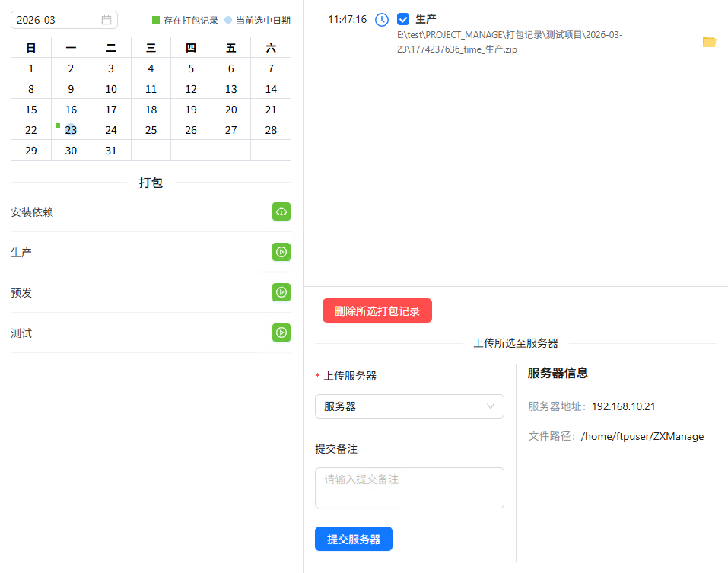This screenshot has width=728, height=573.
Task: Open the yellow folder icon next to the zip record
Action: click(709, 42)
